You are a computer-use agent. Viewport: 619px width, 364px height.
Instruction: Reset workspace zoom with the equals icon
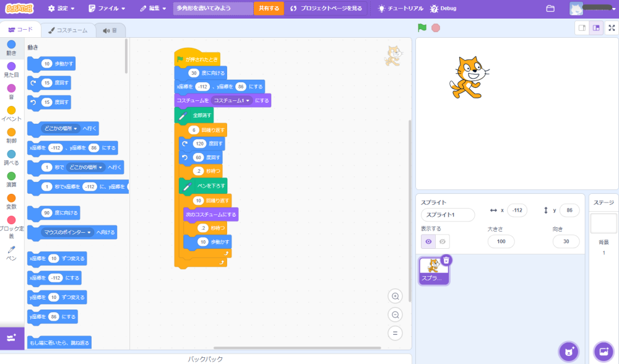[x=395, y=334]
